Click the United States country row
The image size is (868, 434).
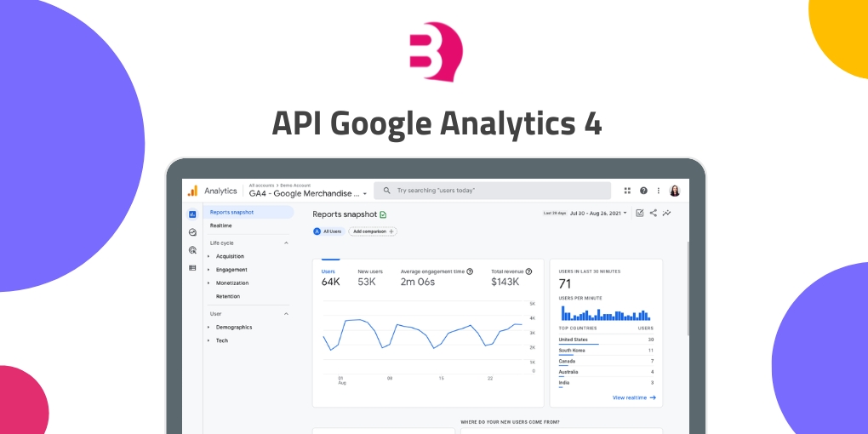(606, 340)
